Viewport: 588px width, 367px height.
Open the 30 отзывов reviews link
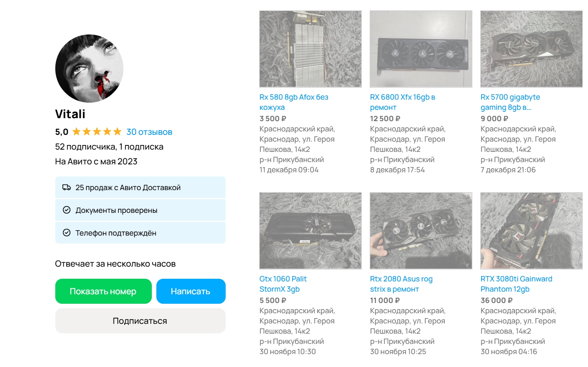pos(149,132)
